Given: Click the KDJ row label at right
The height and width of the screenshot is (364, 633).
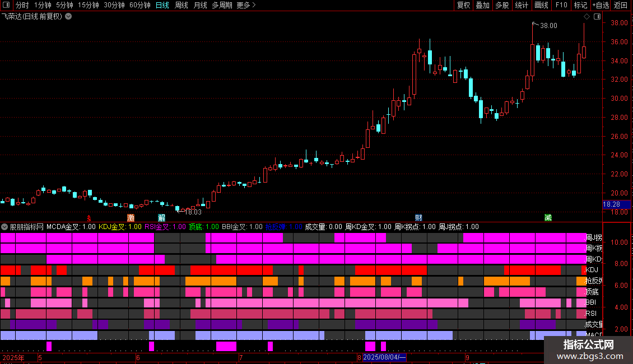Looking at the screenshot, I should pos(592,269).
